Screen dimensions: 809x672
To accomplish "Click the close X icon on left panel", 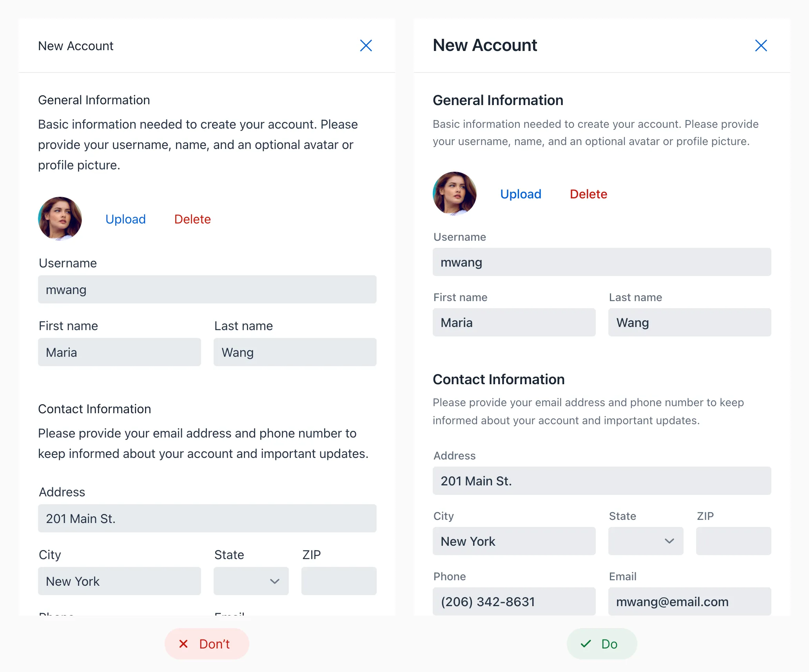I will 367,46.
